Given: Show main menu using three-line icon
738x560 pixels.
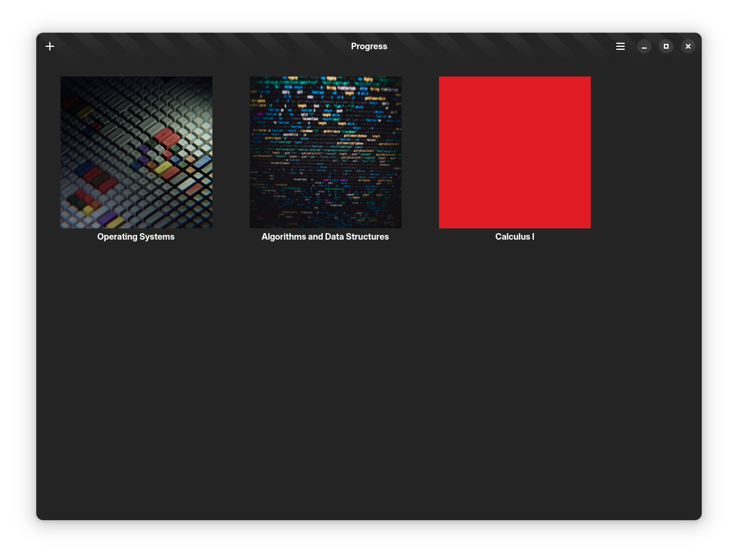Looking at the screenshot, I should pyautogui.click(x=621, y=46).
